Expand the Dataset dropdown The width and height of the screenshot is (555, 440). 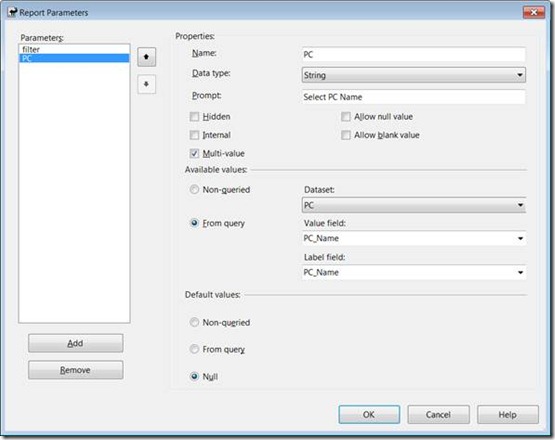413,205
